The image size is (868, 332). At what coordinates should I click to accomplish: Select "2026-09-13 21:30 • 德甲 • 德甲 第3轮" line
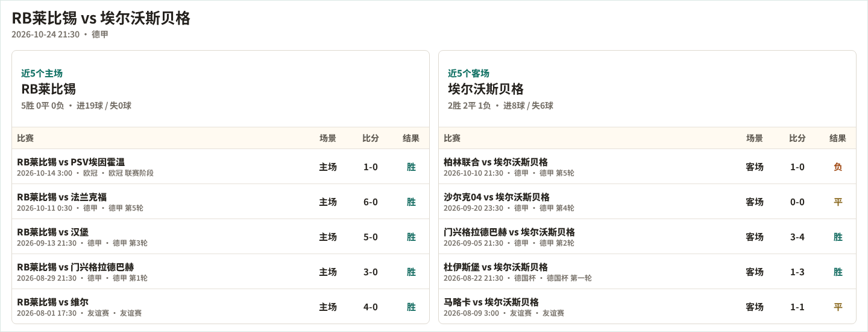[x=82, y=243]
